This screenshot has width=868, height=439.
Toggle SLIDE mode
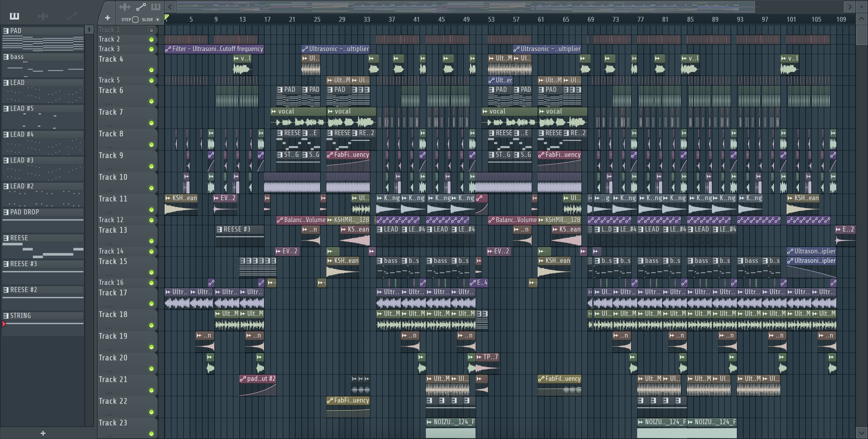[x=157, y=20]
